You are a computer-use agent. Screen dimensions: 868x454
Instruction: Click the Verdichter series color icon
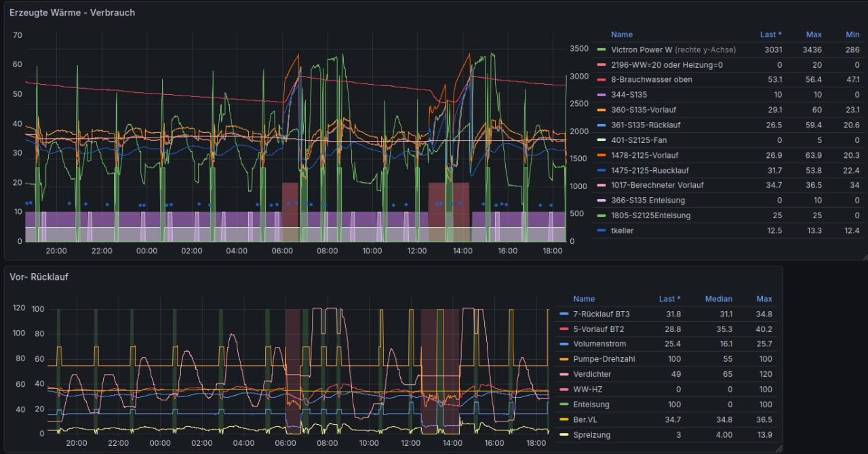564,374
